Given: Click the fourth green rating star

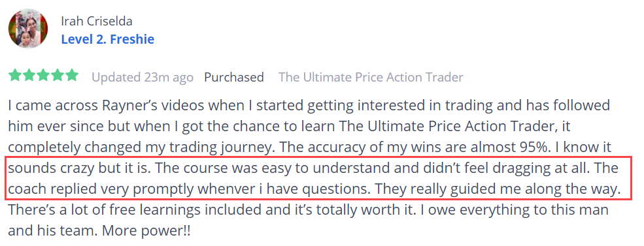Looking at the screenshot, I should pyautogui.click(x=57, y=76).
